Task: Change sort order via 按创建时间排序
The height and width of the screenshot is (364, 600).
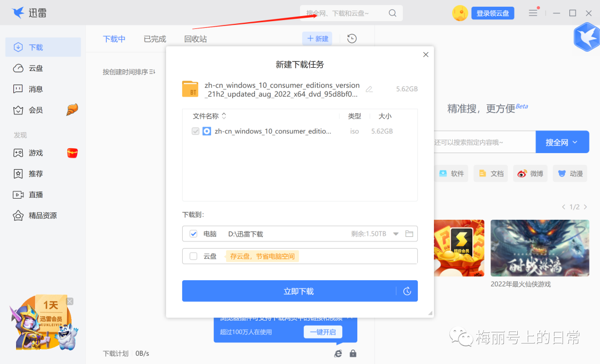Action: point(129,72)
